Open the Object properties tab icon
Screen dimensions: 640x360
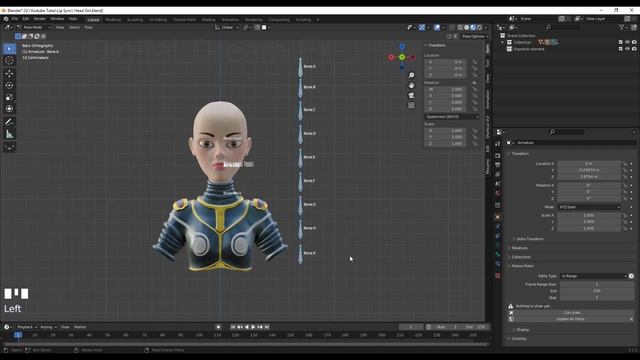coord(498,217)
